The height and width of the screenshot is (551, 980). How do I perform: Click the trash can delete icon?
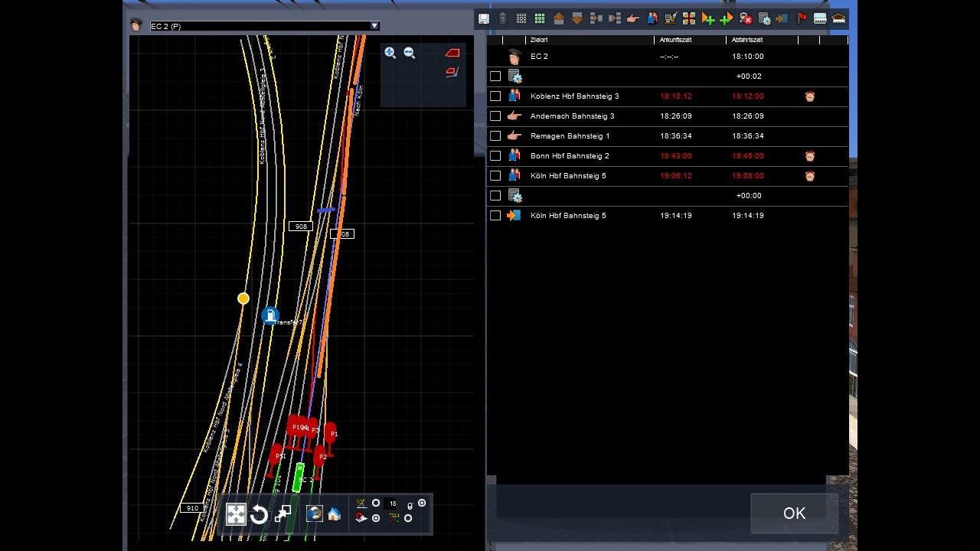tap(502, 18)
